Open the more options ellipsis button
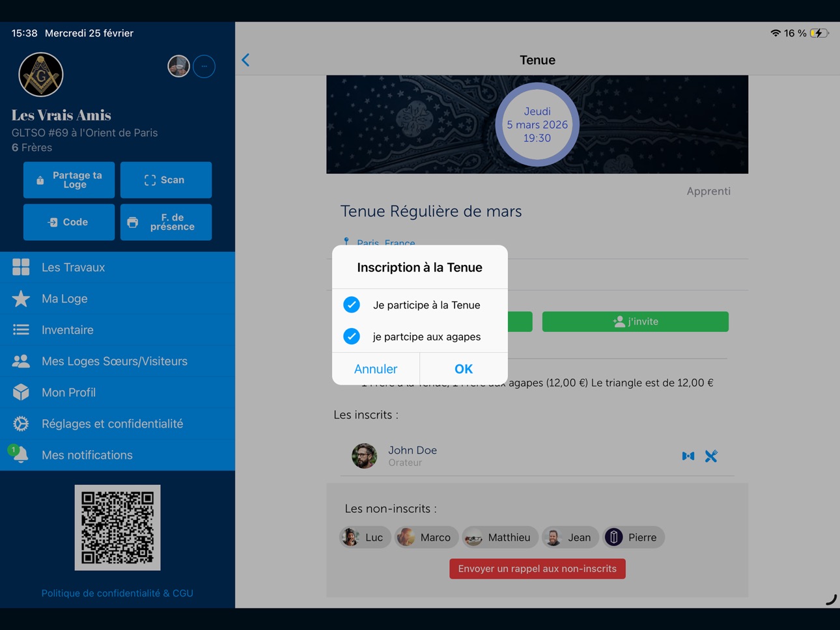Viewport: 840px width, 630px height. click(x=204, y=66)
